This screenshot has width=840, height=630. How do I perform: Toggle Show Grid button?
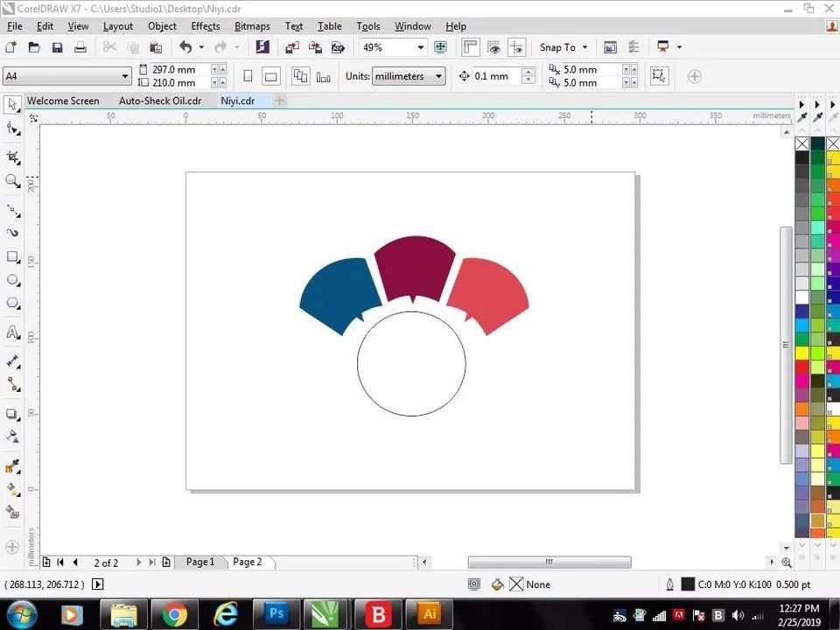tap(493, 47)
